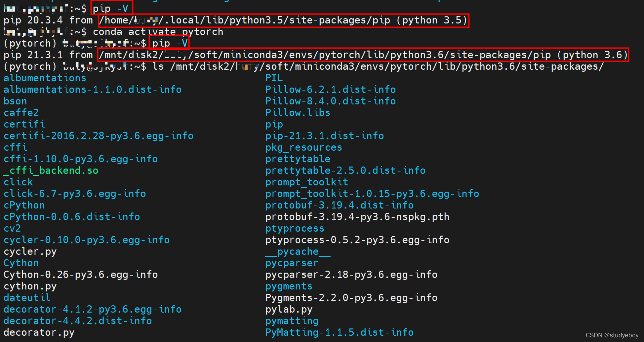Screen dimensions: 644x342
Task: Click protobuf-3.19.4.dist-info entry
Action: (340, 205)
